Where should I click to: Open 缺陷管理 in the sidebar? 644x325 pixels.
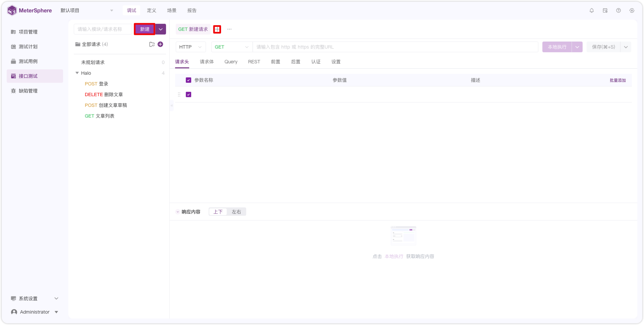click(35, 91)
